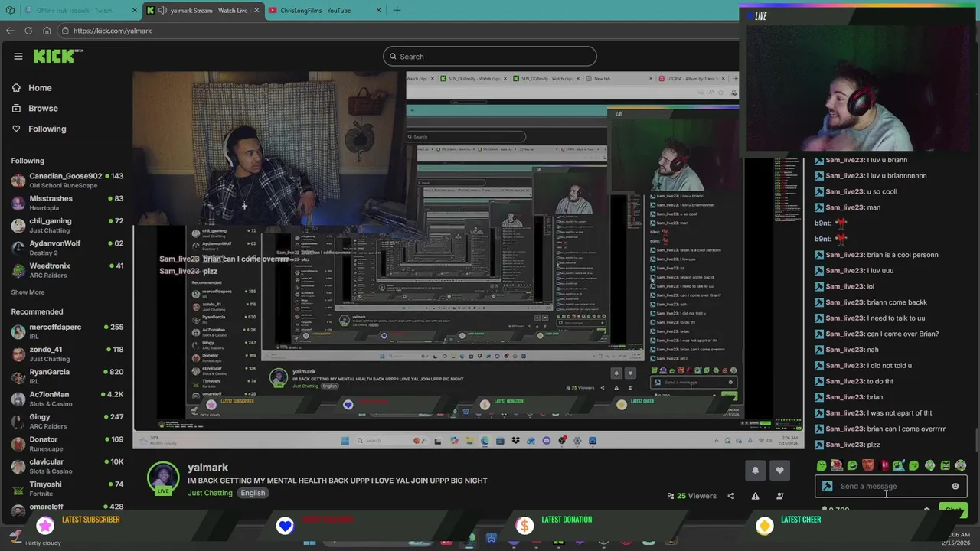Close the ChrisLongFilms YouTube tab
This screenshot has height=551, width=980.
click(378, 10)
